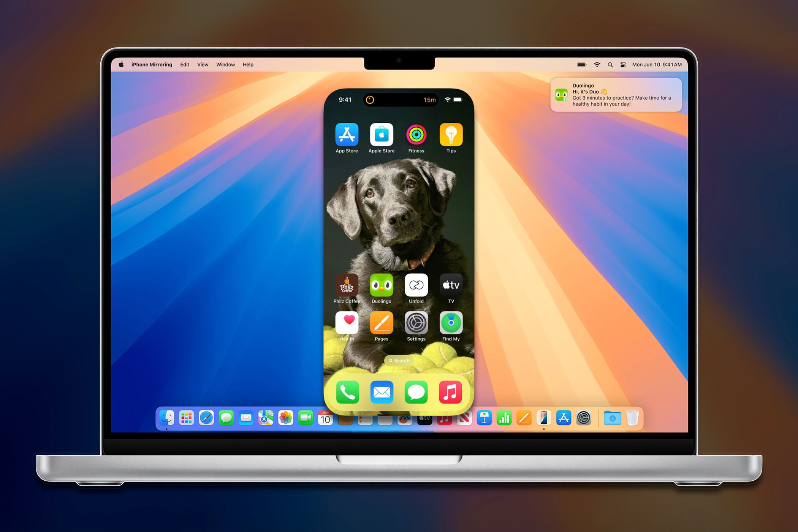
Task: Select the View menu in menu bar
Action: point(203,65)
